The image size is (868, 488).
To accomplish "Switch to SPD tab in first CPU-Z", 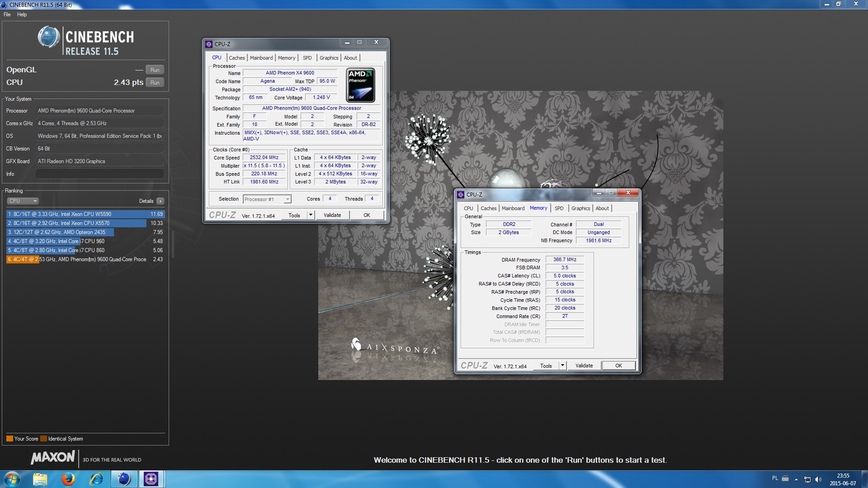I will (307, 58).
